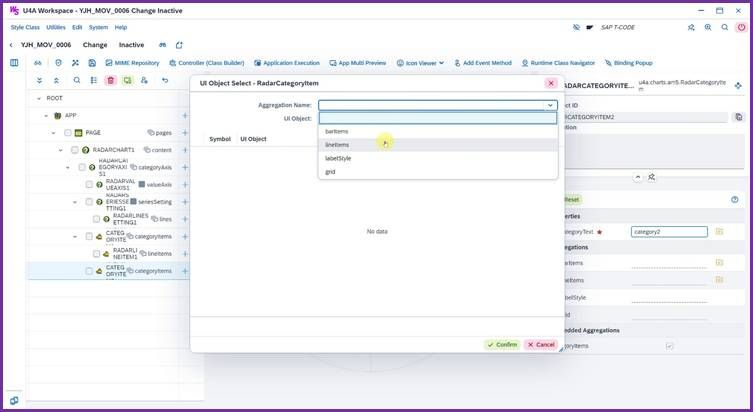
Task: Collapse the RADARCHART1 tree node
Action: point(61,150)
